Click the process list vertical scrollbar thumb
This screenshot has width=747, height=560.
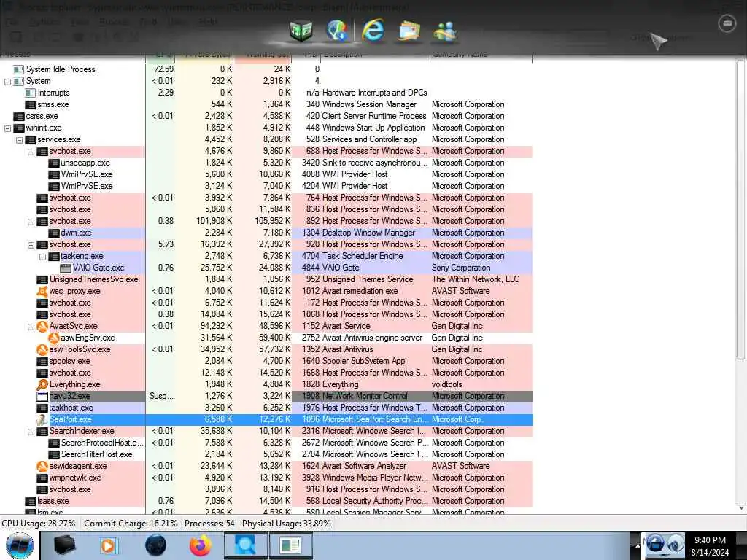tap(741, 209)
